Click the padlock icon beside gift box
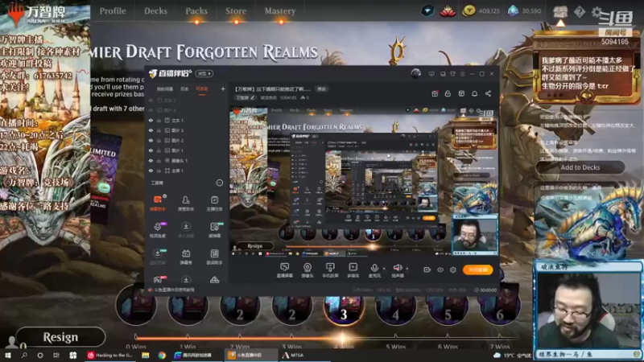 [x=448, y=93]
